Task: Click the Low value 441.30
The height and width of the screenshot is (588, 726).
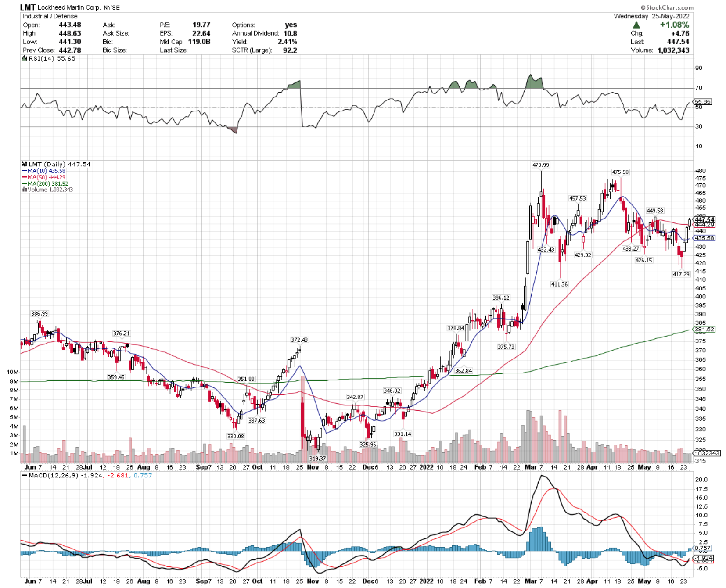Action: 70,42
